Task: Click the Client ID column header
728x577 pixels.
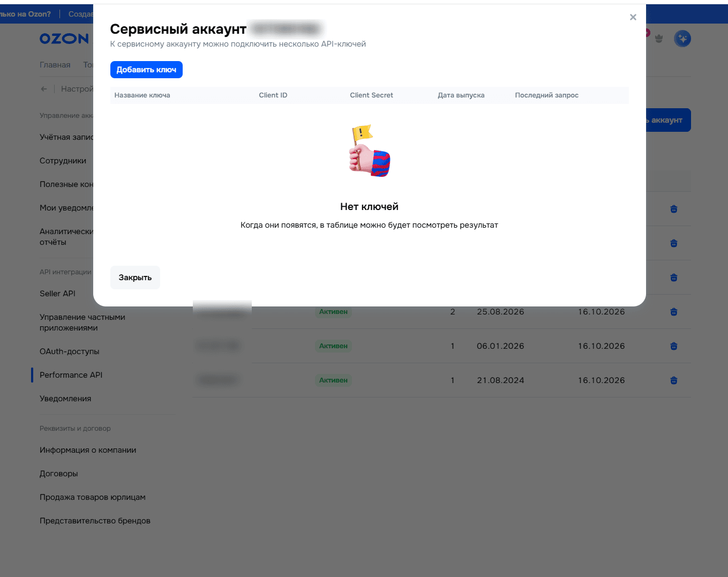Action: [x=273, y=95]
